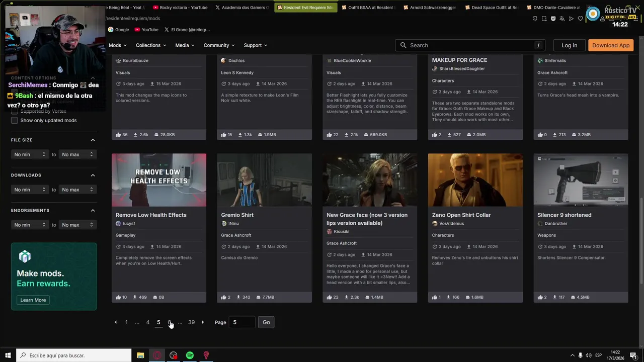Click the snapshot capture icon in toolbar
The image size is (644, 362).
pyautogui.click(x=544, y=19)
